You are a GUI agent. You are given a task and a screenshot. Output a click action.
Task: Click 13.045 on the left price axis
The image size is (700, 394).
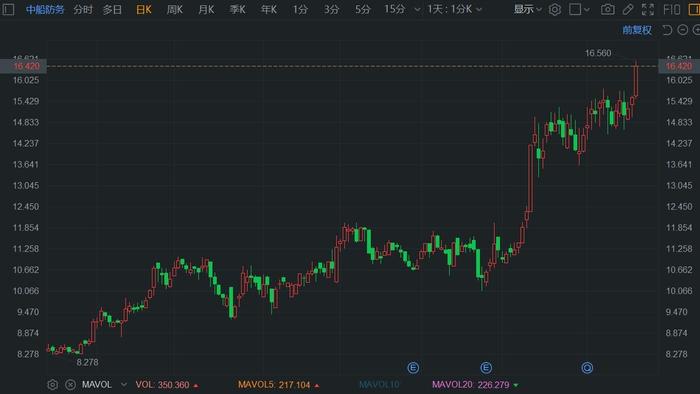26,186
